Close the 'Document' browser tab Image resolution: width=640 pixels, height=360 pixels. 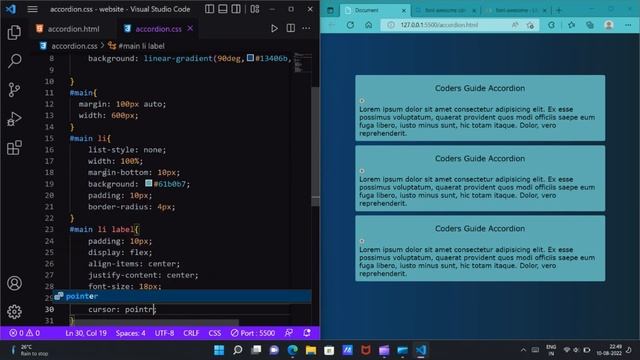pyautogui.click(x=404, y=10)
